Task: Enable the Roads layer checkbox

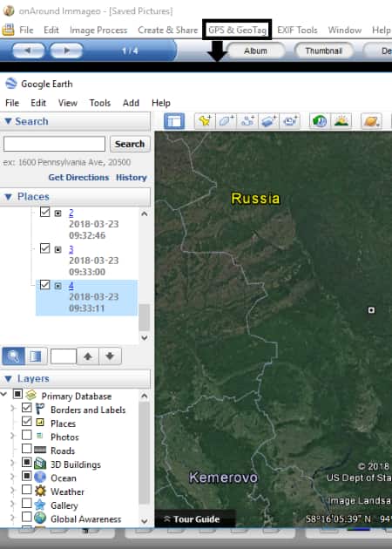Action: 27,449
